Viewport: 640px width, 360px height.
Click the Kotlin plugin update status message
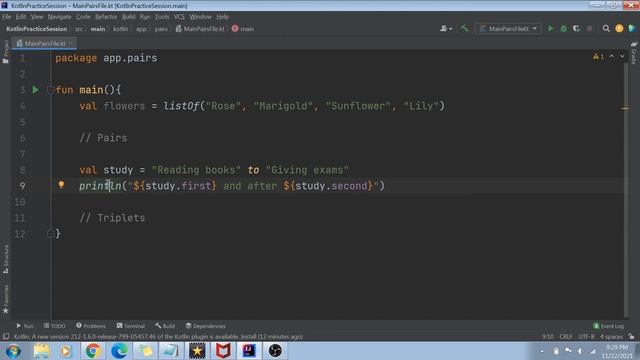tap(158, 336)
